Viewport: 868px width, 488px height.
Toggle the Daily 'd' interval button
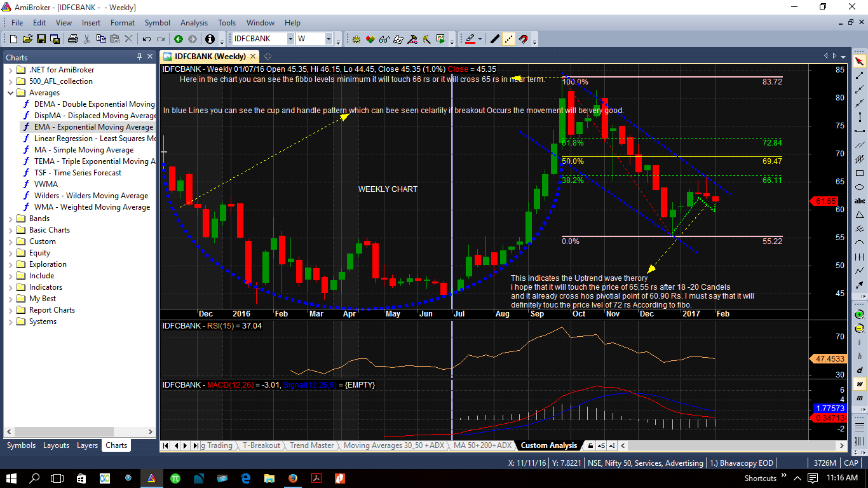[x=859, y=370]
